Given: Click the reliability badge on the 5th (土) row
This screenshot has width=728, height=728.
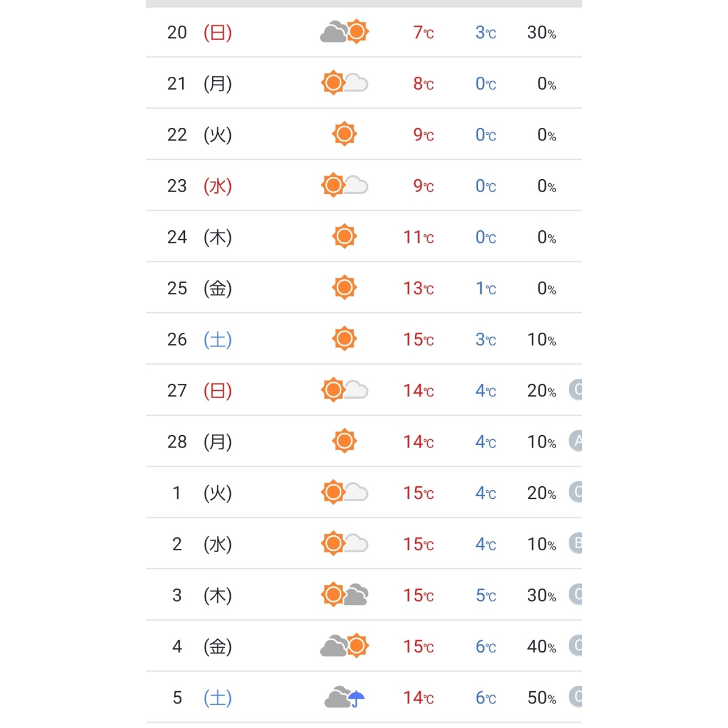Looking at the screenshot, I should [576, 697].
